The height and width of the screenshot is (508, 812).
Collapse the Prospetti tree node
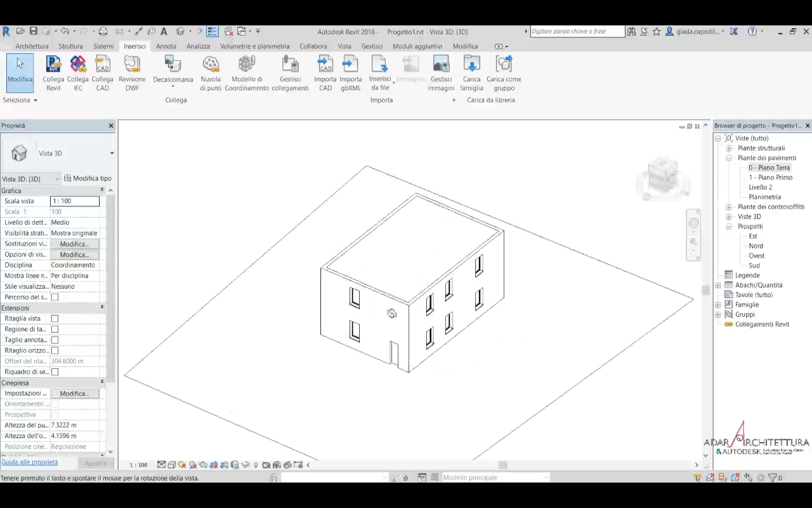729,227
